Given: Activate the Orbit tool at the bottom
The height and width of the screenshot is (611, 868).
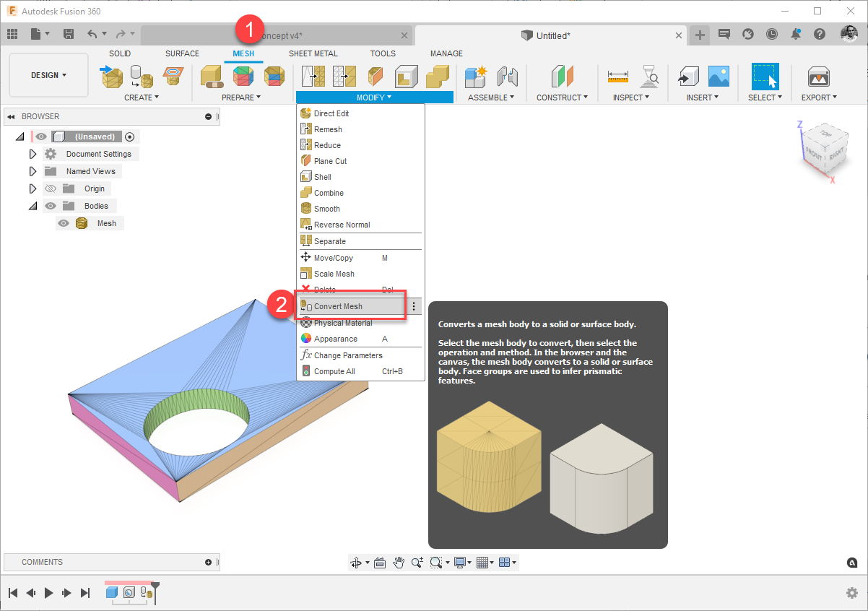Looking at the screenshot, I should coord(356,562).
